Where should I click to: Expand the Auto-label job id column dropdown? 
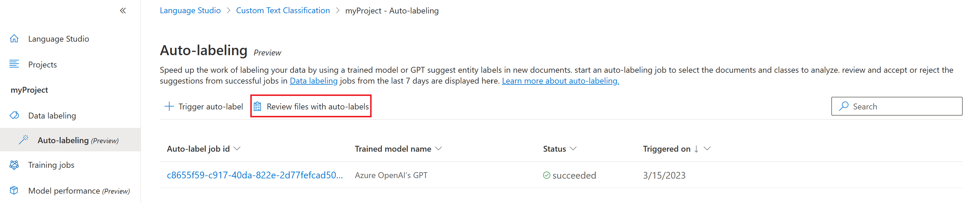(237, 148)
